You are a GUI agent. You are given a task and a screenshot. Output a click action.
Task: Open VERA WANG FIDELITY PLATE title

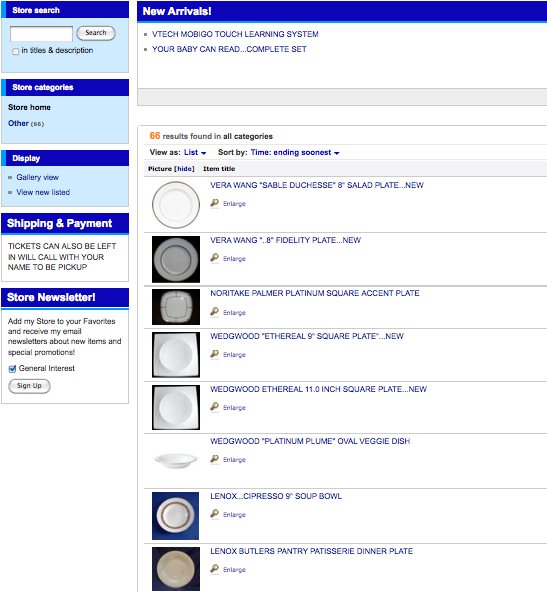(285, 240)
